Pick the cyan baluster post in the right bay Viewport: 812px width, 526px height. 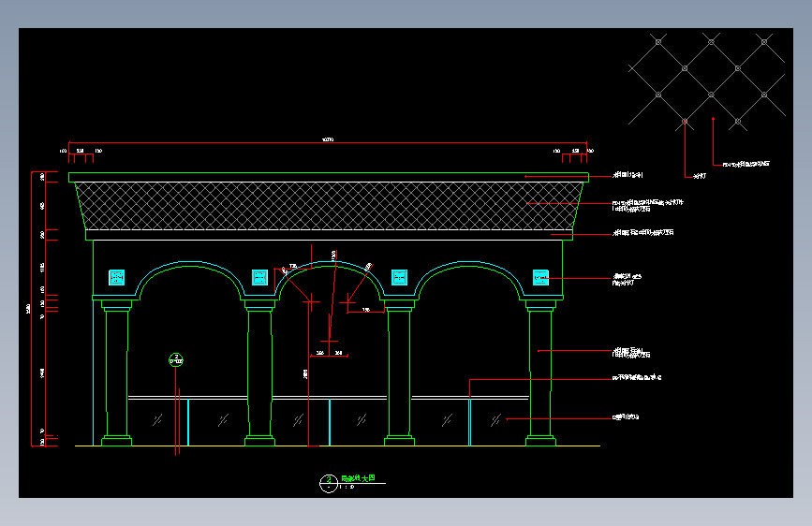point(470,422)
